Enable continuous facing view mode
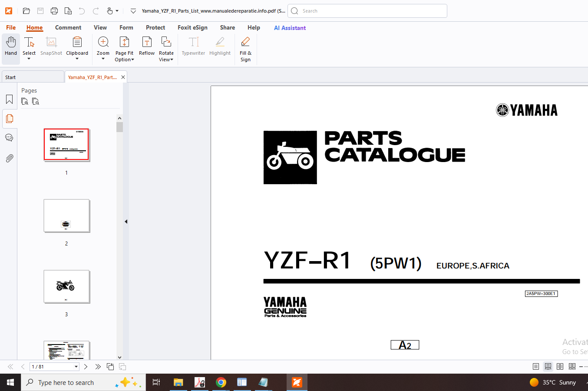Screen dimensions: 588x391 click(572, 367)
